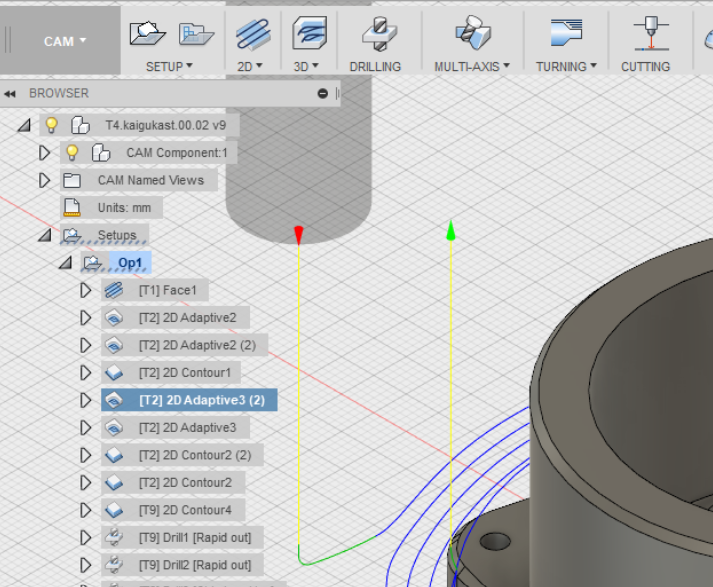Click the Drilling tool icon
Viewport: 713px width, 587px height.
coord(379,33)
